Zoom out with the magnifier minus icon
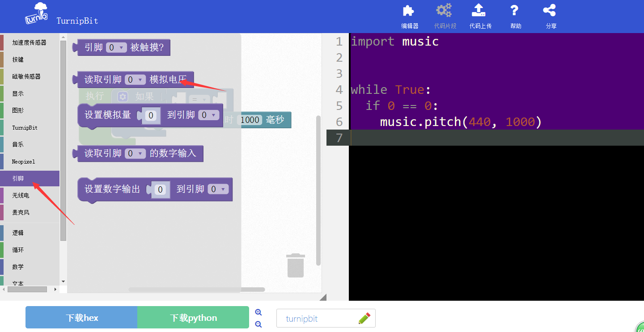The image size is (644, 332). coord(258,324)
